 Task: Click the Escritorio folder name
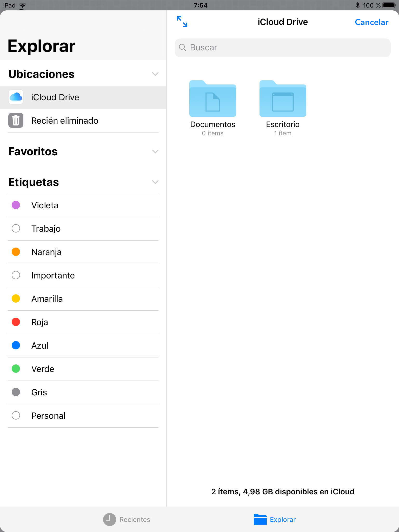click(283, 124)
